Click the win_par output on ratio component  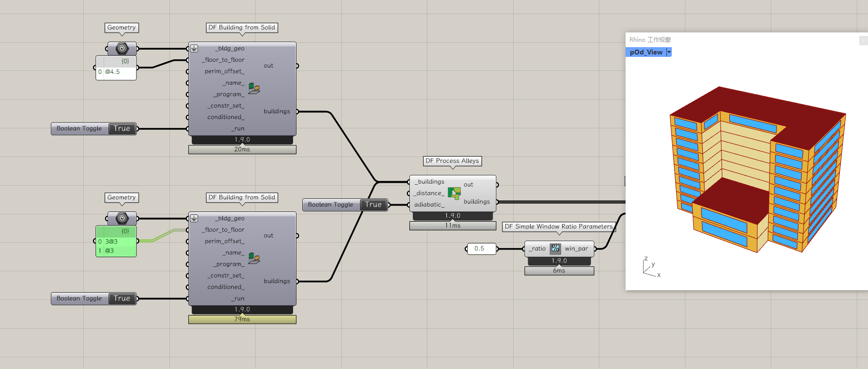tap(576, 249)
